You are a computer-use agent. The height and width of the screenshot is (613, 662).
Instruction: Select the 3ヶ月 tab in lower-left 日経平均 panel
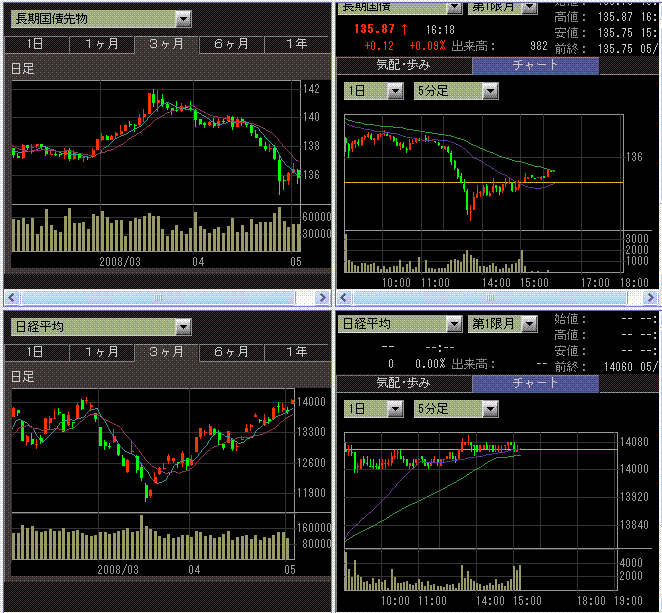pyautogui.click(x=166, y=352)
